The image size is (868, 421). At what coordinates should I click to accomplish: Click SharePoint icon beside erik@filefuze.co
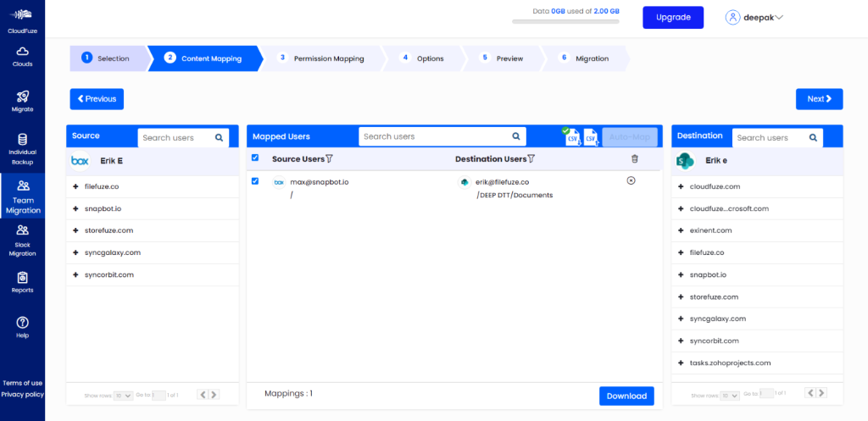(465, 182)
